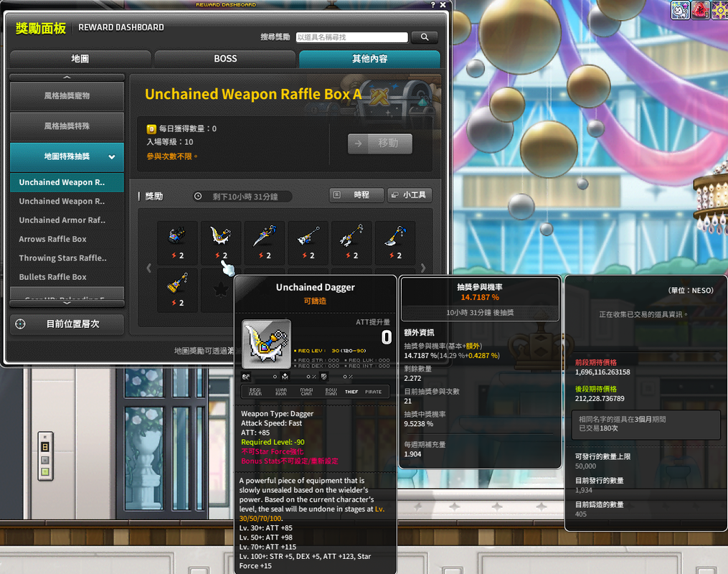Click the 參與次數不限 text

tap(172, 156)
